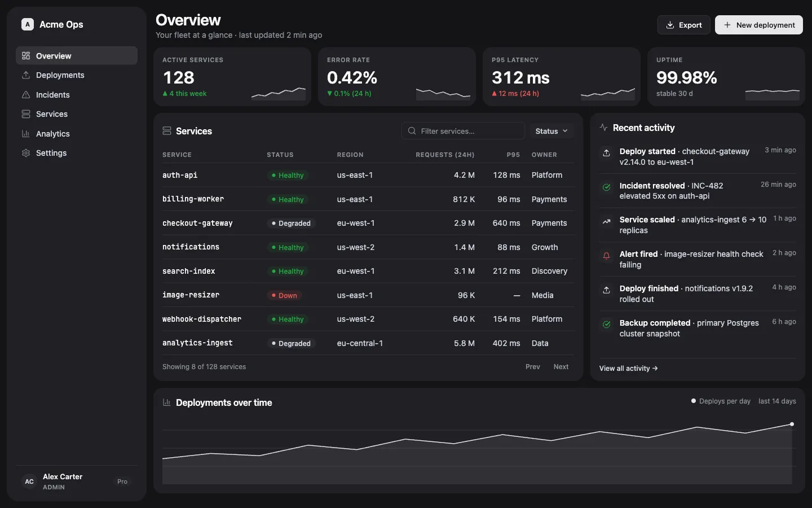Click the Deployments over time chart icon
The height and width of the screenshot is (508, 812).
pos(167,402)
